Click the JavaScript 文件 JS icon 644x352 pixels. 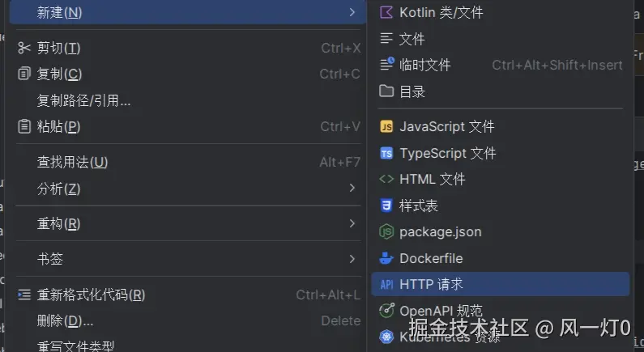click(386, 127)
